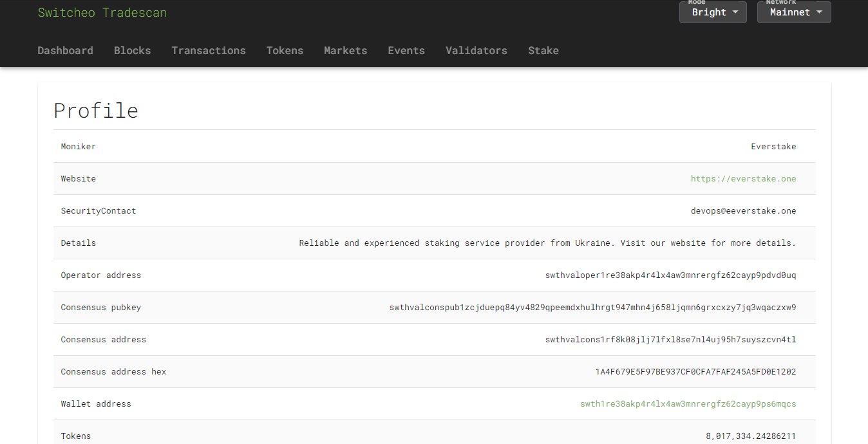The height and width of the screenshot is (444, 868).
Task: View the Validators page
Action: pos(476,50)
